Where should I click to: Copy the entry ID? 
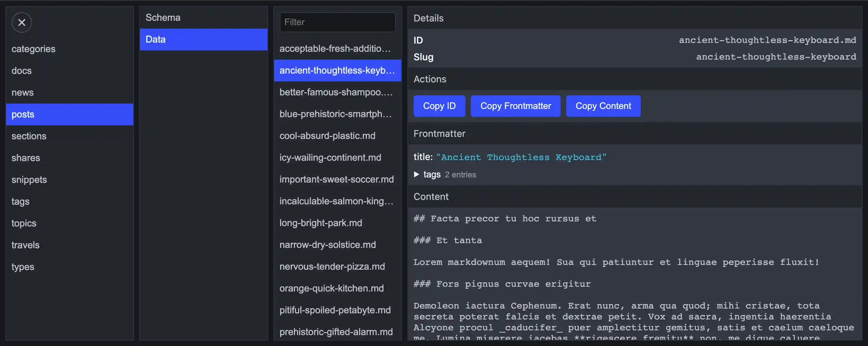[439, 106]
